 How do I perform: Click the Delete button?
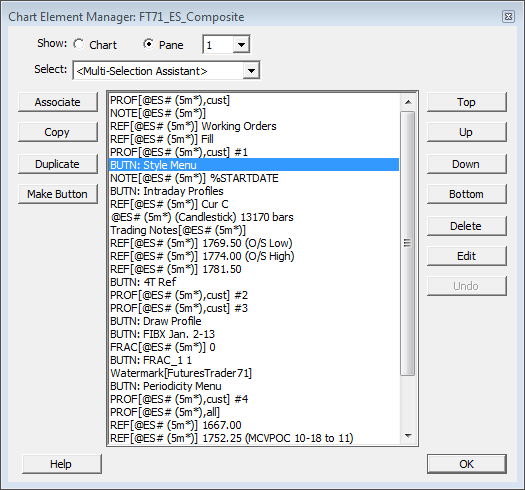(x=466, y=226)
